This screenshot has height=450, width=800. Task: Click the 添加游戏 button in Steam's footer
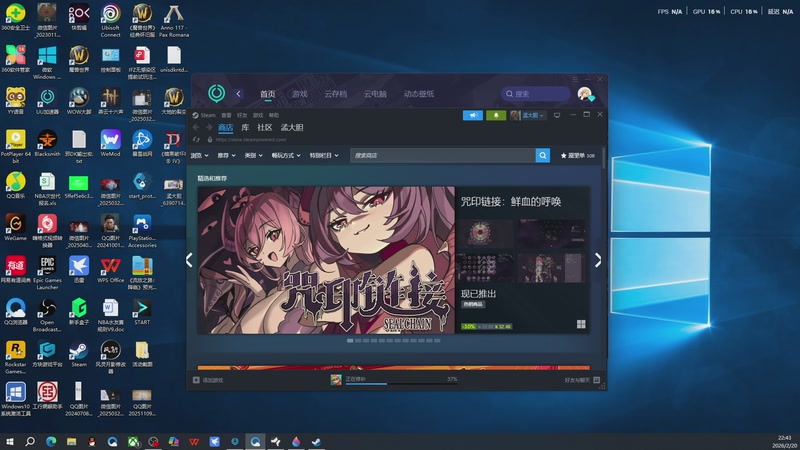click(208, 380)
